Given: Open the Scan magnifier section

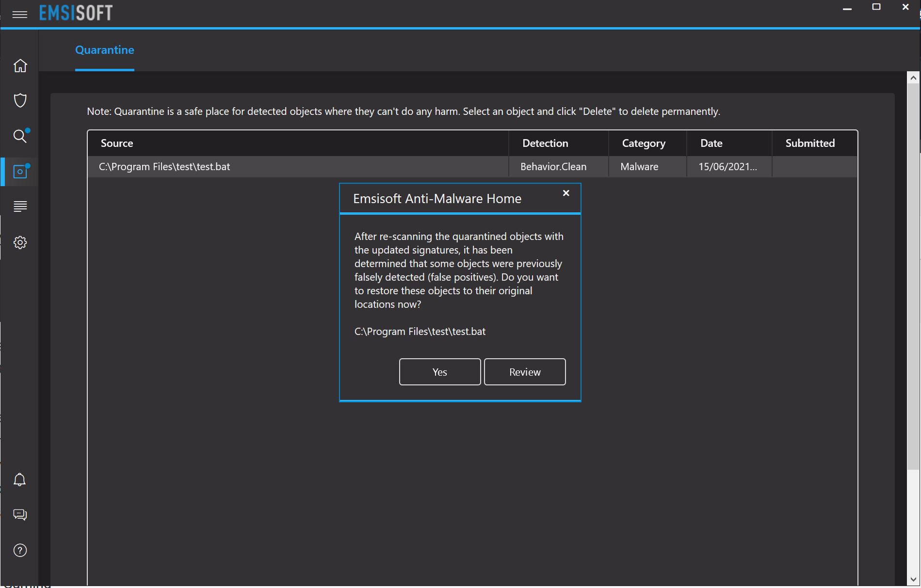Looking at the screenshot, I should 20,136.
